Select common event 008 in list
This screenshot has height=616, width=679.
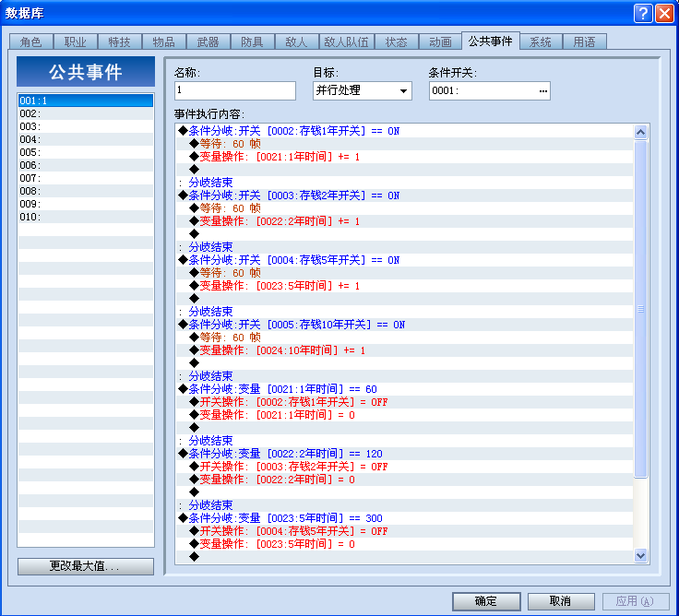point(86,191)
